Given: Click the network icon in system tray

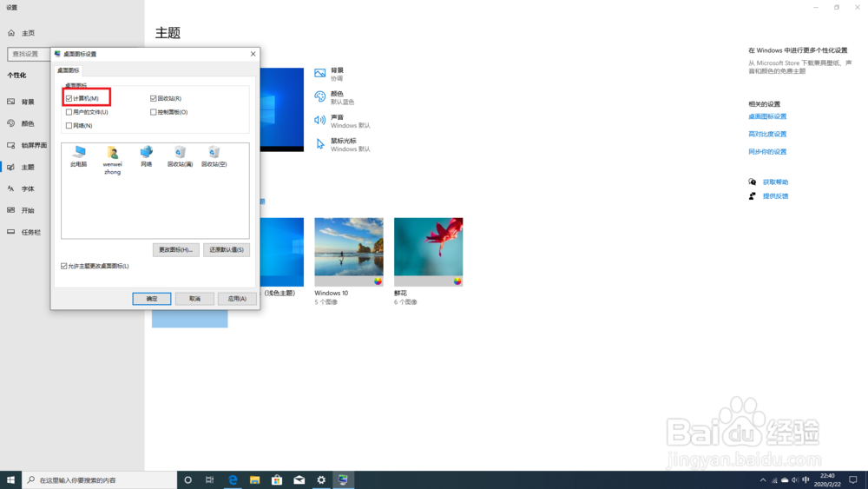Looking at the screenshot, I should (x=774, y=480).
